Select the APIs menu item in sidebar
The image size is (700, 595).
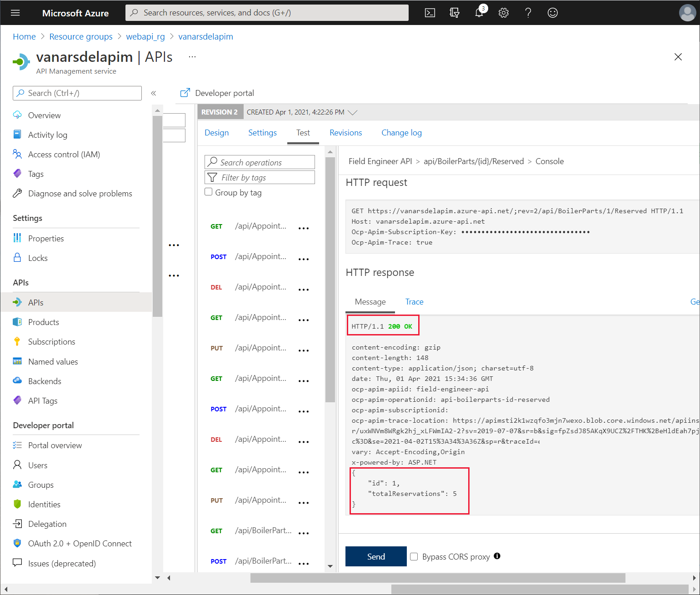coord(76,302)
